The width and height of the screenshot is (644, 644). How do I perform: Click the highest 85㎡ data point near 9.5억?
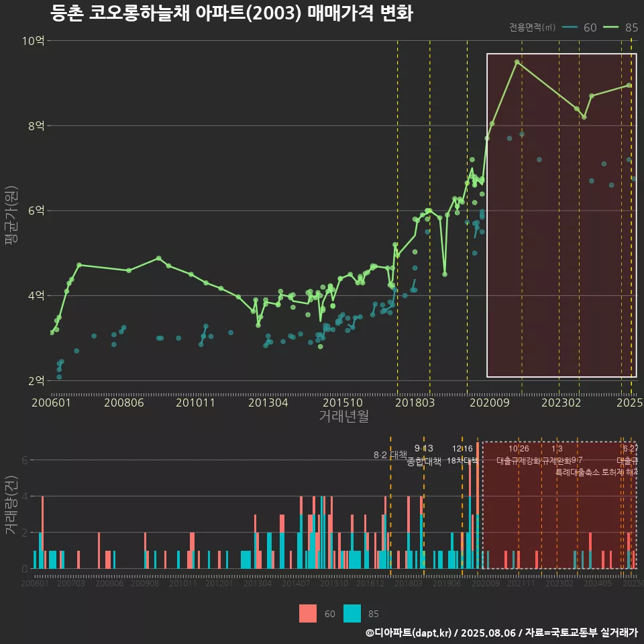pos(517,62)
